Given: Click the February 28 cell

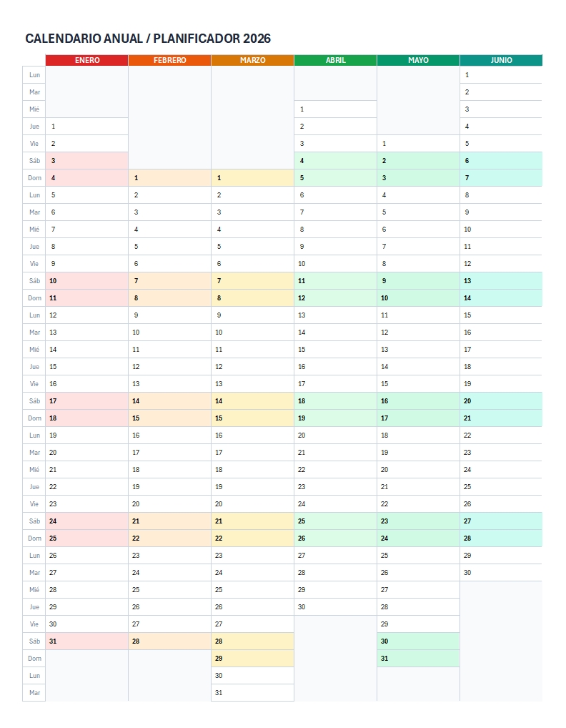Looking at the screenshot, I should tap(169, 641).
